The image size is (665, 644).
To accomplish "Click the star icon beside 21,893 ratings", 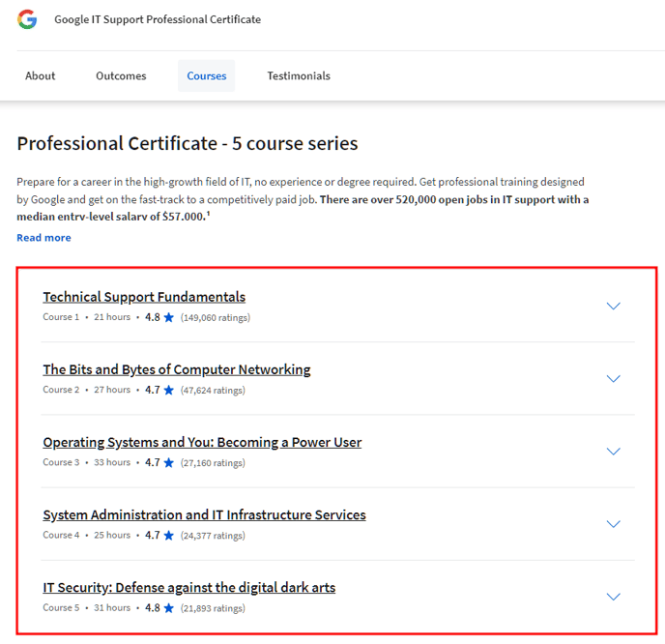I will point(169,608).
